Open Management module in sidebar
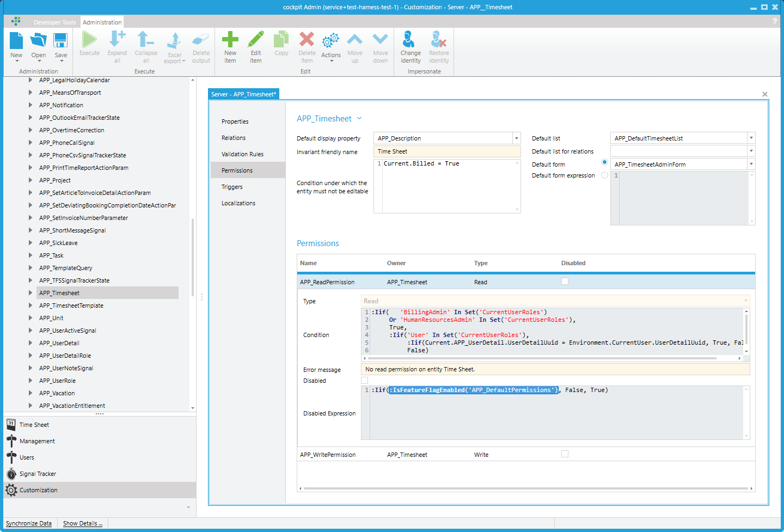The width and height of the screenshot is (784, 532). (x=100, y=441)
